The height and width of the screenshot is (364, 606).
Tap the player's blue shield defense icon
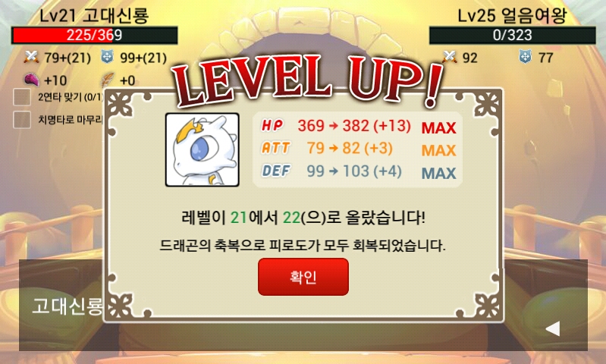[107, 57]
